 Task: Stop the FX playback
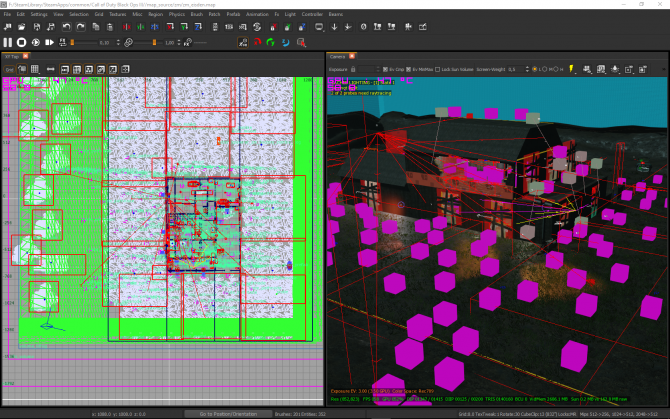point(21,42)
